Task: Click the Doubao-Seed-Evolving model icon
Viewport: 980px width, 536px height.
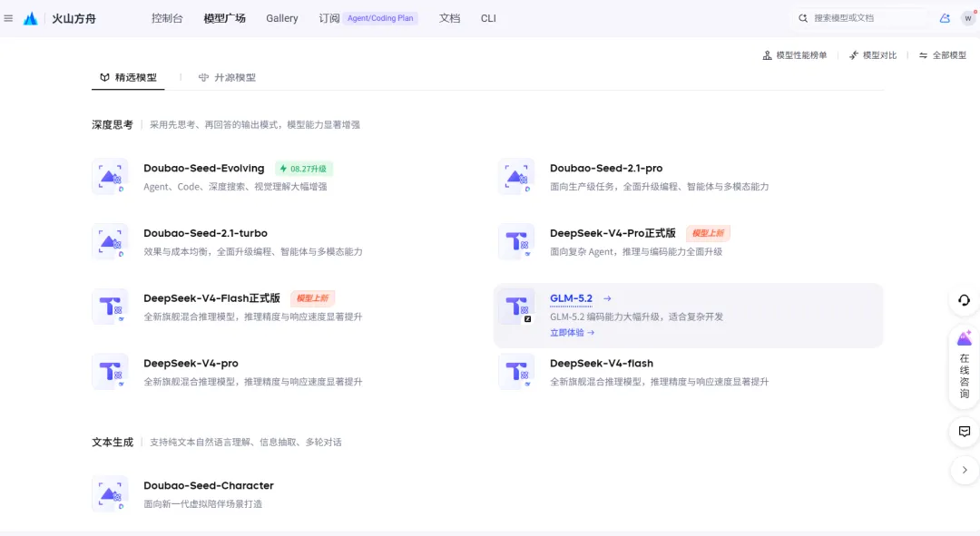Action: (110, 176)
